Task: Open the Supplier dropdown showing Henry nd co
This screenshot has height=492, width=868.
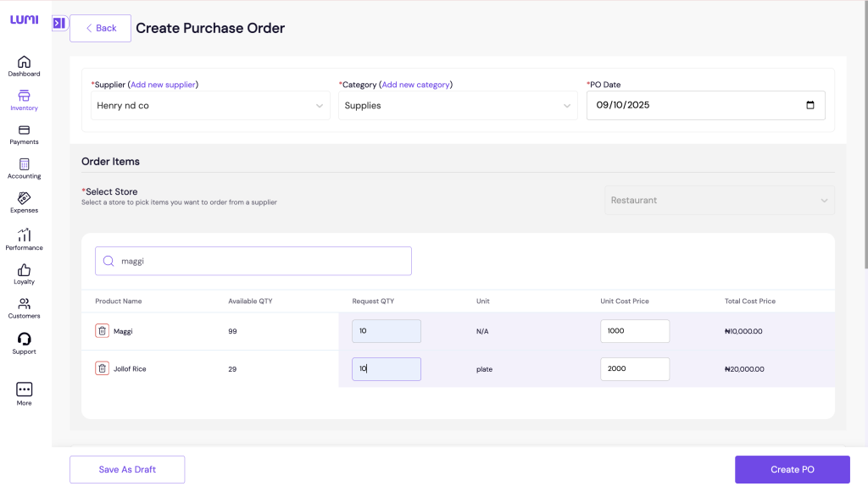Action: pyautogui.click(x=209, y=105)
